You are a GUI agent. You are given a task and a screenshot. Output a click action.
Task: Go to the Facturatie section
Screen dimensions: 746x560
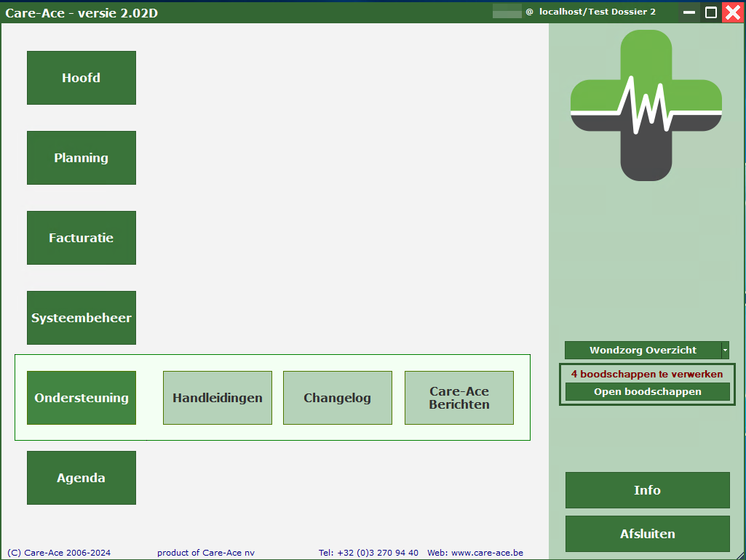pyautogui.click(x=82, y=238)
